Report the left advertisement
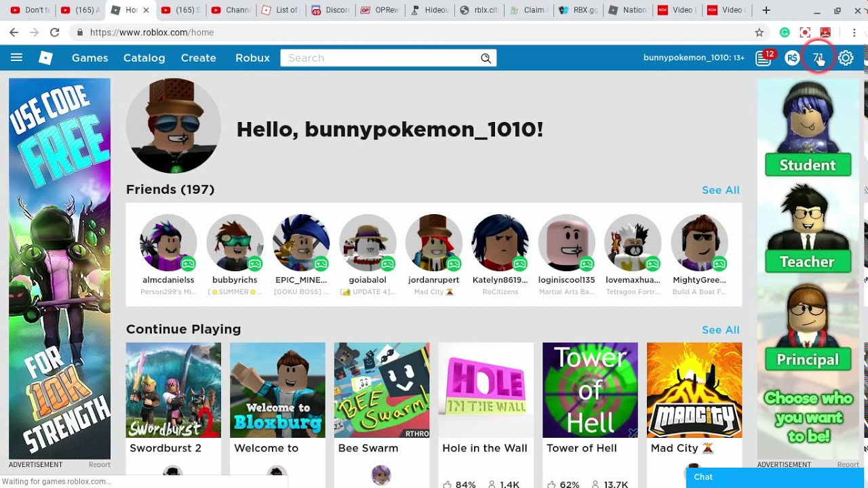This screenshot has width=868, height=488. point(99,464)
